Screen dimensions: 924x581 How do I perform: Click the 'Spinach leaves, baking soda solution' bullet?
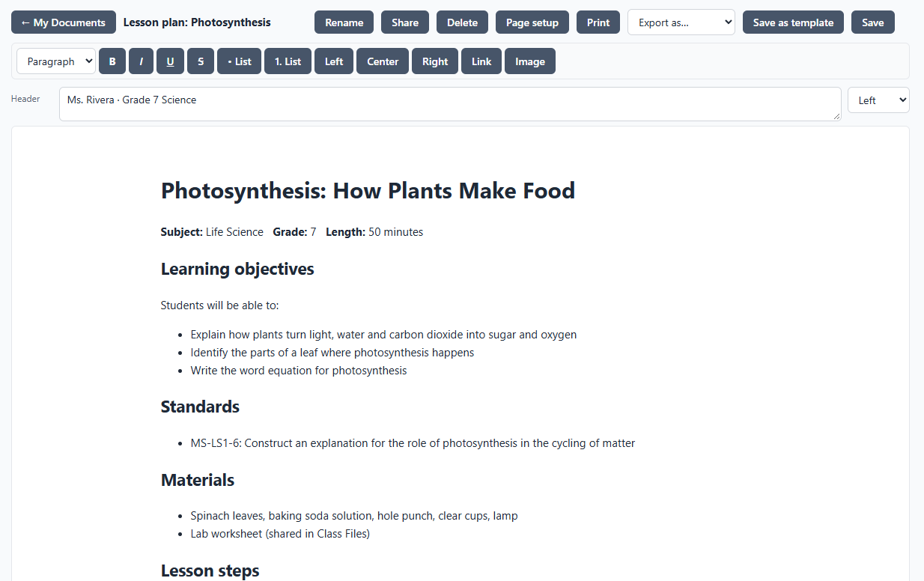[354, 516]
